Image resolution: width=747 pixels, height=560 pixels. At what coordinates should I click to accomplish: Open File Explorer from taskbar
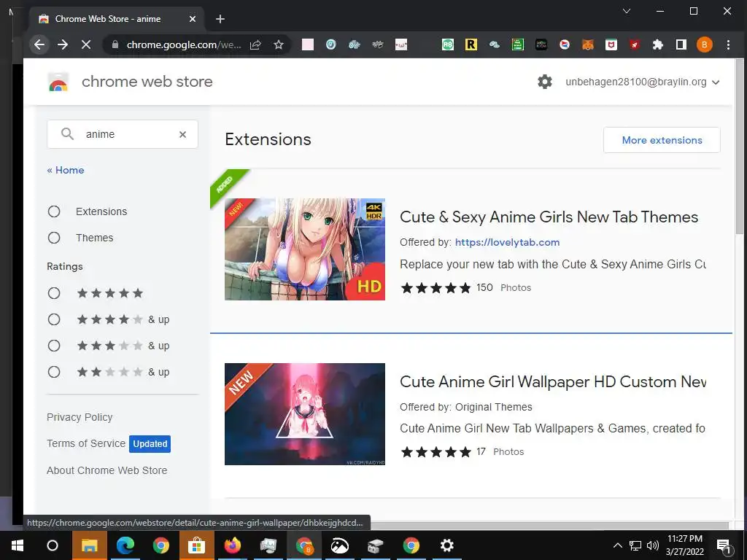click(x=90, y=545)
